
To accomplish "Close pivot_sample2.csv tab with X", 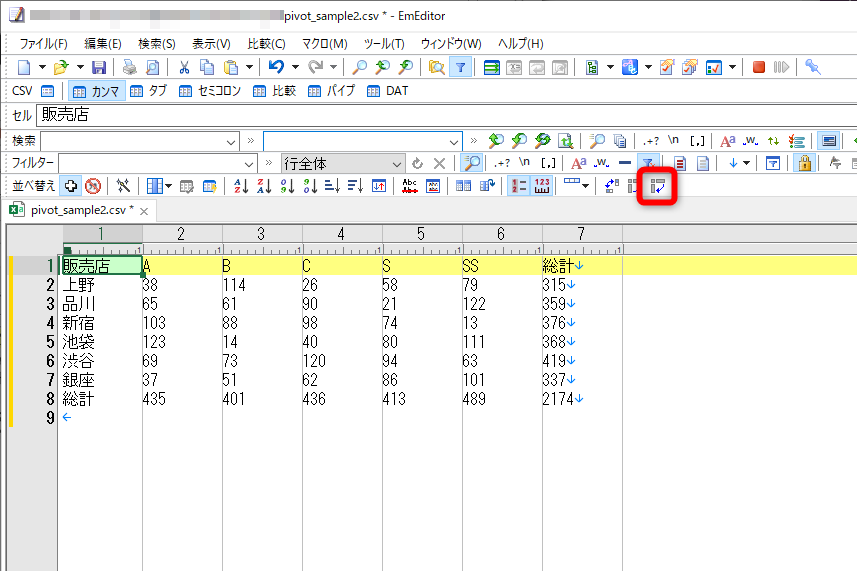I will click(x=144, y=211).
